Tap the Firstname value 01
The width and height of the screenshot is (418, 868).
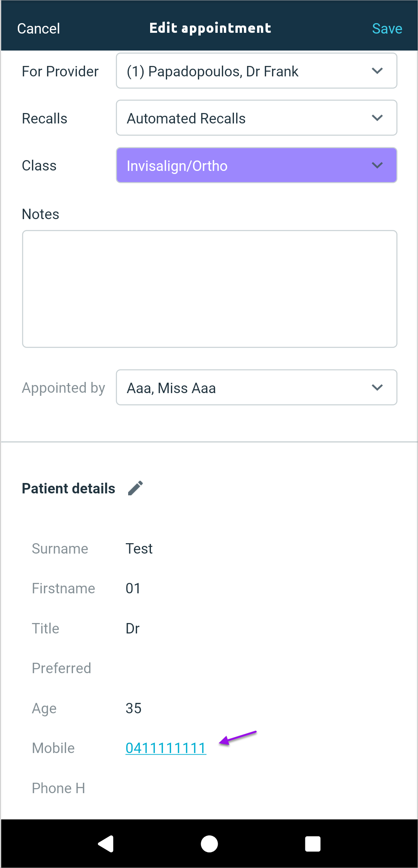pos(133,588)
